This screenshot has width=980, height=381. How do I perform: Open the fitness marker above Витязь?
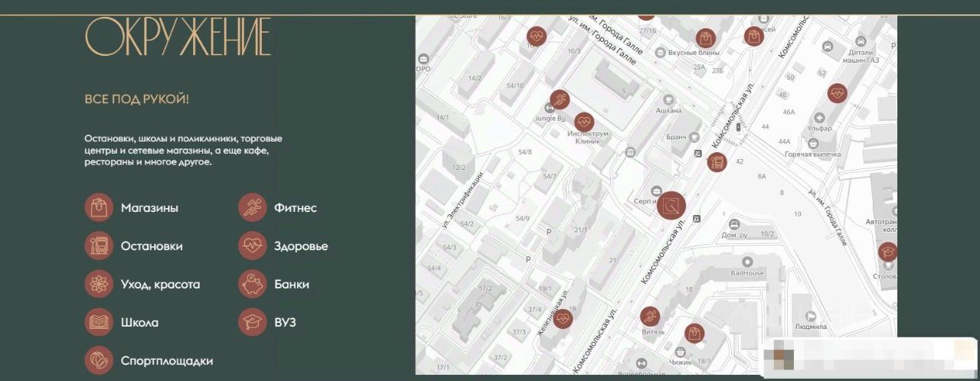pyautogui.click(x=650, y=315)
